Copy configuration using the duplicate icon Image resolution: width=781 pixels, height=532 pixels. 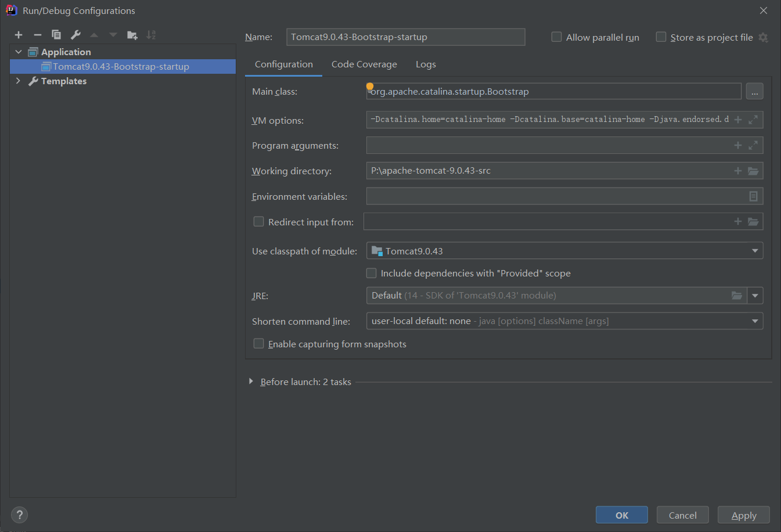click(x=56, y=35)
